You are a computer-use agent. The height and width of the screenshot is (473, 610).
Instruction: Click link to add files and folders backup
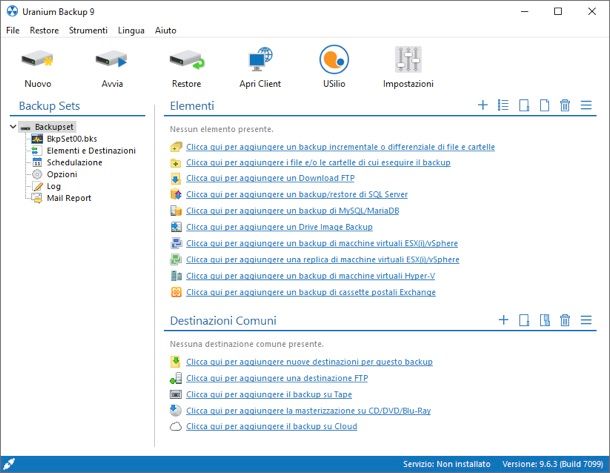click(318, 163)
